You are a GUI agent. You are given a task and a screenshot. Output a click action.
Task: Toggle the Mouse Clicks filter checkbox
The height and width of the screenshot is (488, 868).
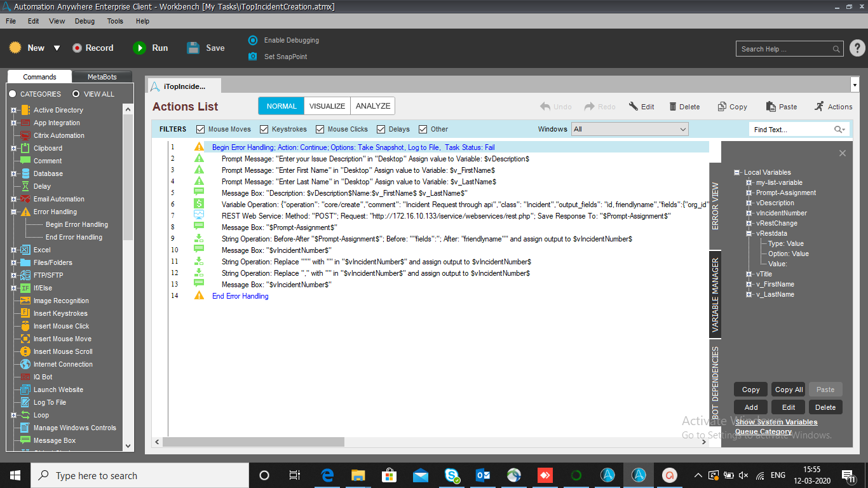tap(320, 129)
